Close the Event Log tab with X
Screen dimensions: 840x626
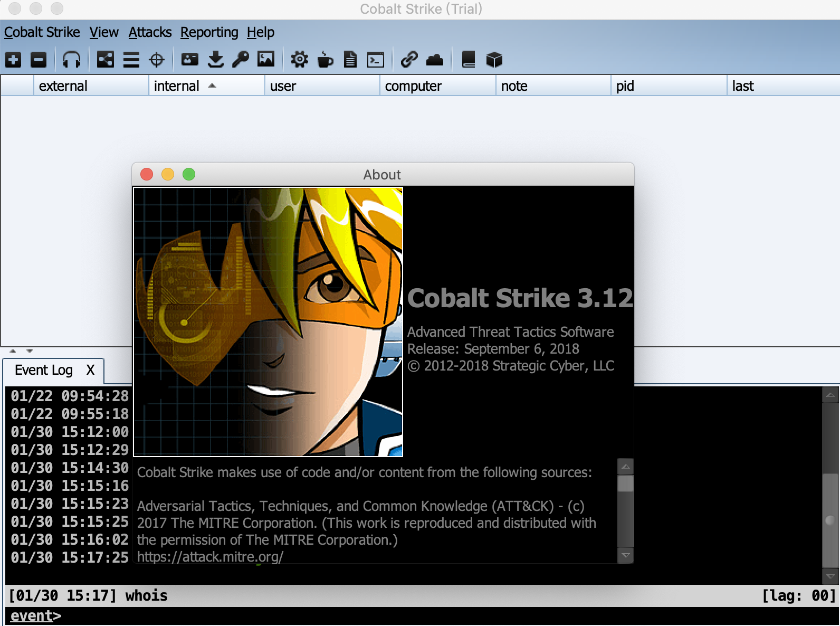coord(90,370)
